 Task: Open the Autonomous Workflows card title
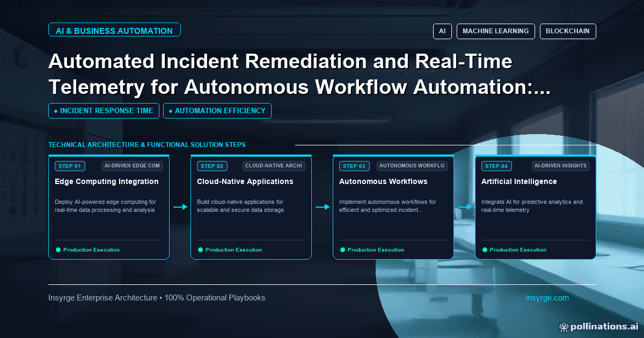coord(383,181)
